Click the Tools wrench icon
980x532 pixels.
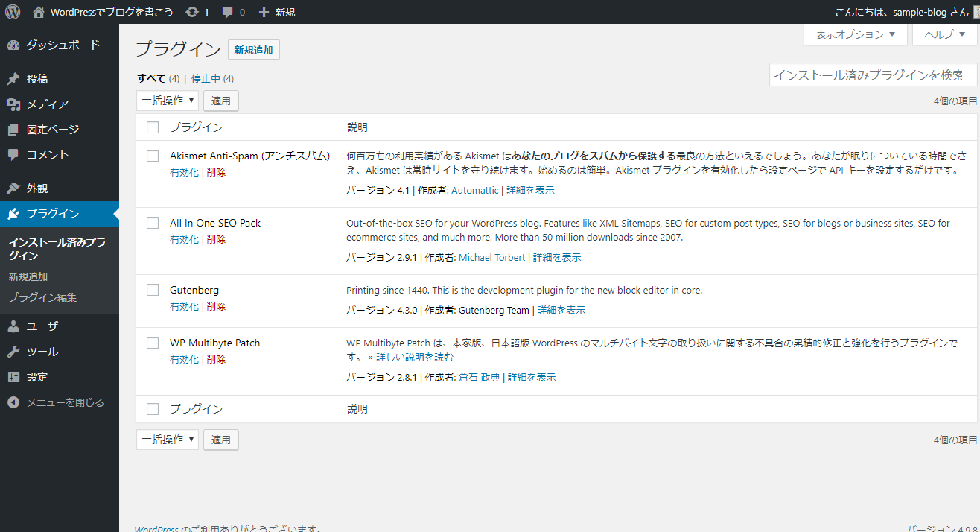click(13, 352)
